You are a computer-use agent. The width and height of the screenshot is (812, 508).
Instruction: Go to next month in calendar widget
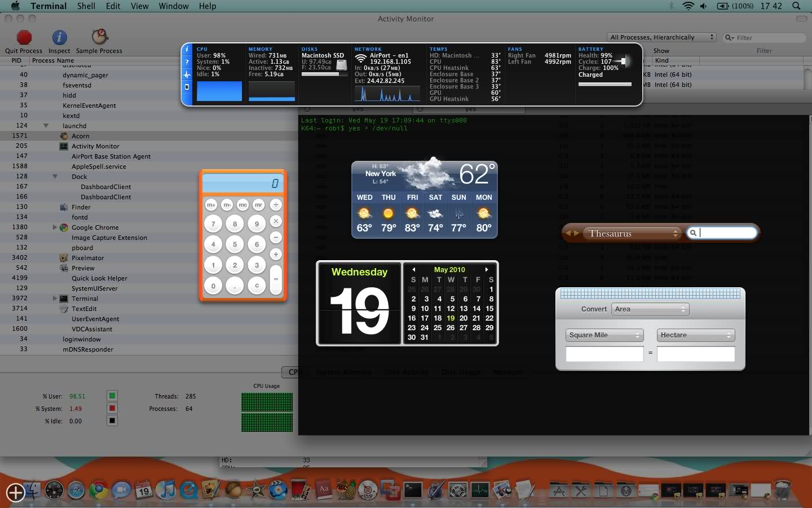[x=487, y=269]
